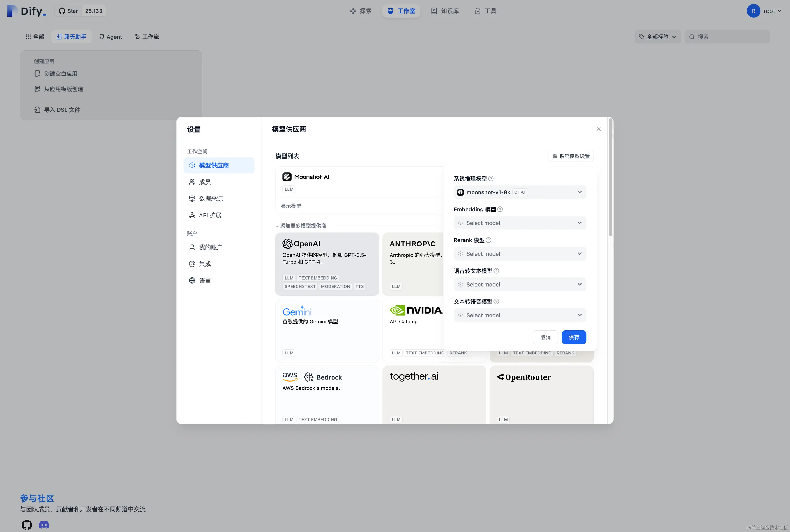The image size is (790, 532).
Task: Select the Anthropic provider card
Action: [x=413, y=264]
